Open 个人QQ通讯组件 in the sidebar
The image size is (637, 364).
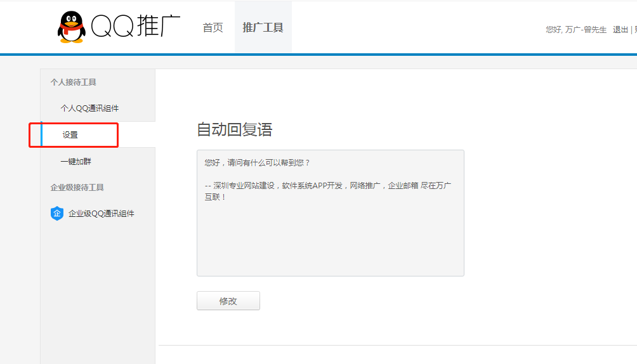pyautogui.click(x=89, y=108)
